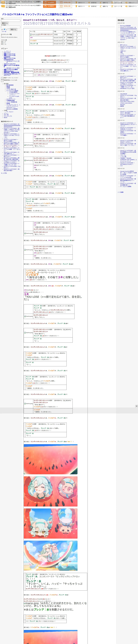The image size is (138, 644).
Task: Close the banner with the × icon
Action: click(x=136, y=406)
